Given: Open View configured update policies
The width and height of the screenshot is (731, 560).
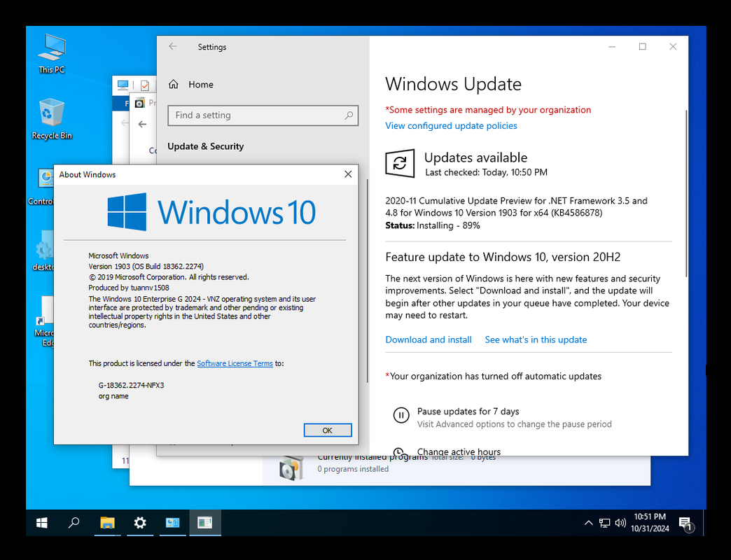Looking at the screenshot, I should click(x=451, y=126).
